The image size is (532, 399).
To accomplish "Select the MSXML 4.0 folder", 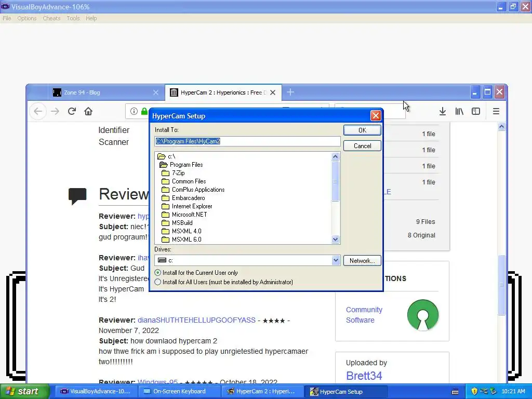I will (181, 231).
